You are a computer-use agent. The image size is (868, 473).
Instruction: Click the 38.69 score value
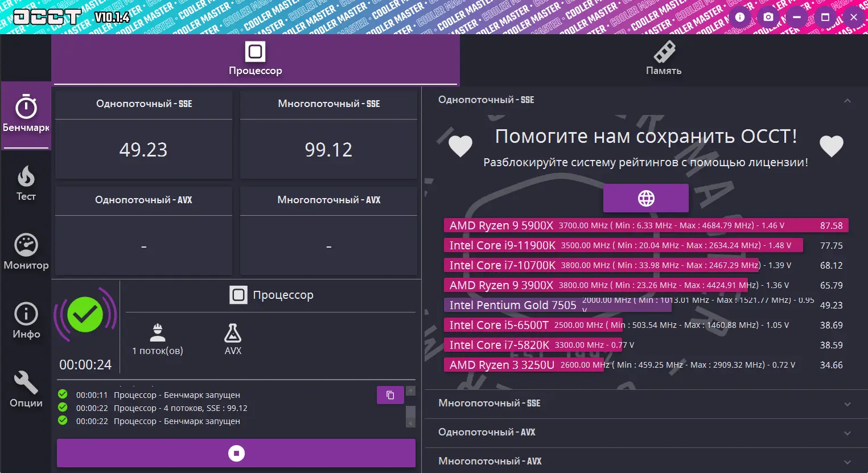pyautogui.click(x=831, y=326)
